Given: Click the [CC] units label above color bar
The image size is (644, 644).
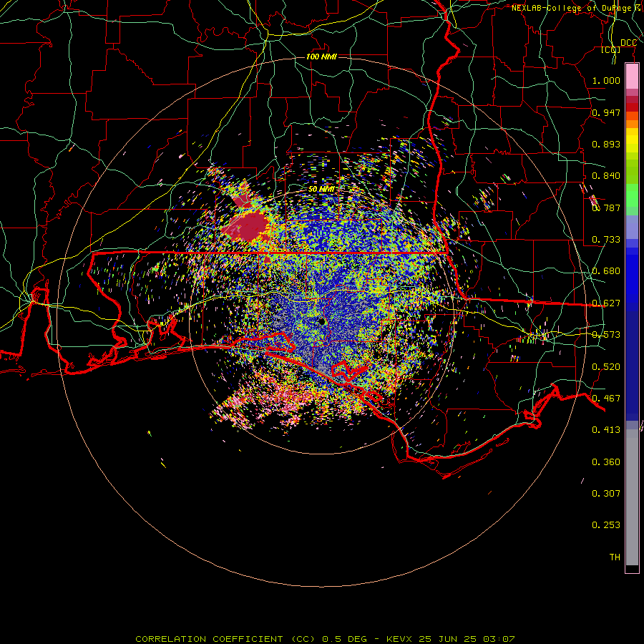Looking at the screenshot, I should (611, 49).
